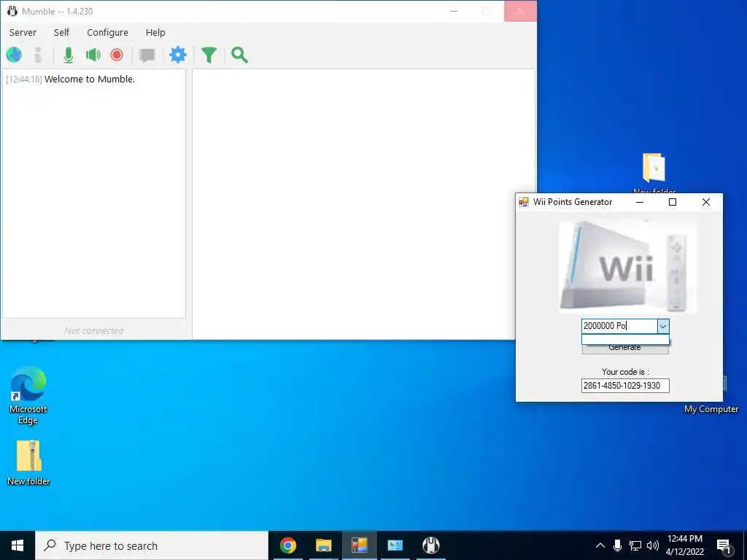
Task: Click the My Computer desktop label
Action: (711, 409)
